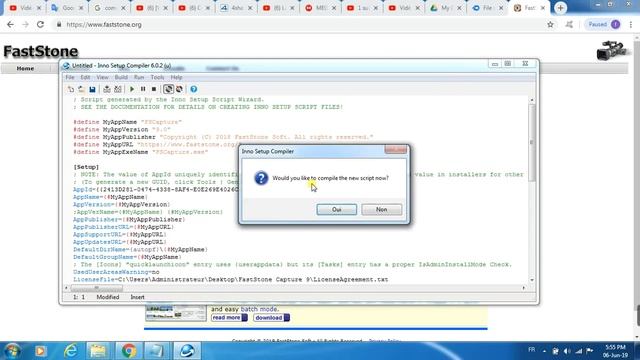Click the Modified status bar entry

(108, 297)
